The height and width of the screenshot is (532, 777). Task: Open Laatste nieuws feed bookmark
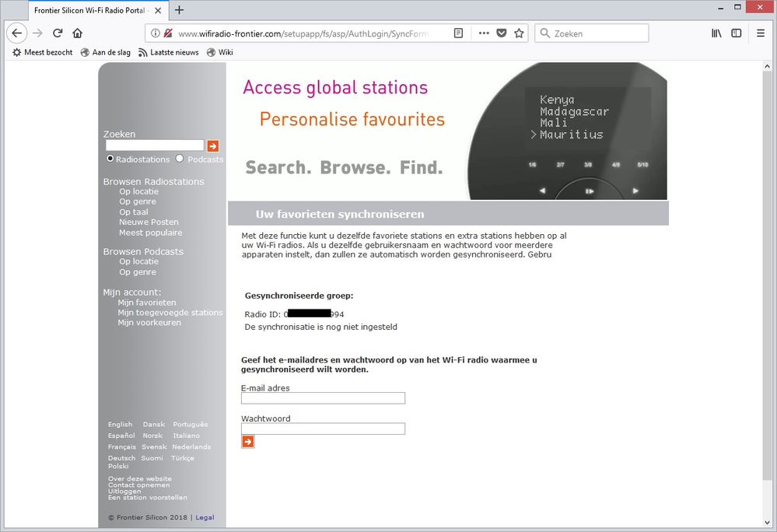(169, 52)
